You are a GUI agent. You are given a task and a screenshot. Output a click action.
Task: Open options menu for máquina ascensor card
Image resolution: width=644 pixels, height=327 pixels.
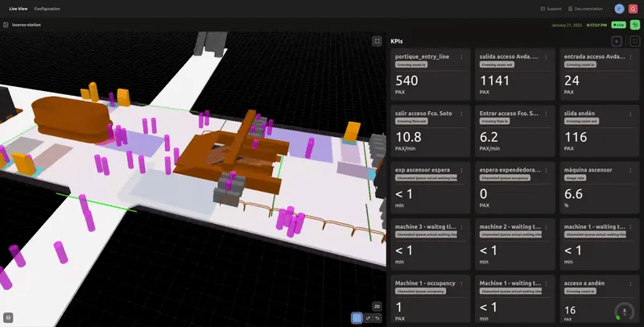pyautogui.click(x=631, y=171)
